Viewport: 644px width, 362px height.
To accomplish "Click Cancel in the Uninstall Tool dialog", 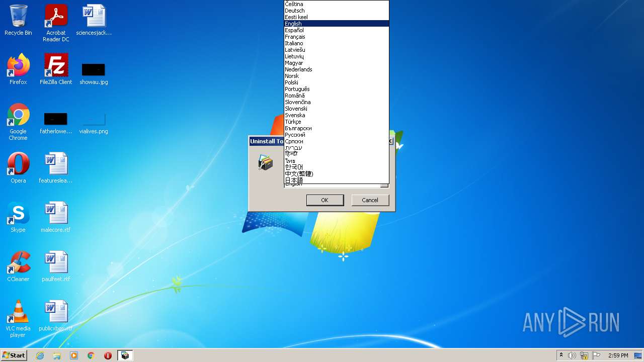I will [370, 200].
